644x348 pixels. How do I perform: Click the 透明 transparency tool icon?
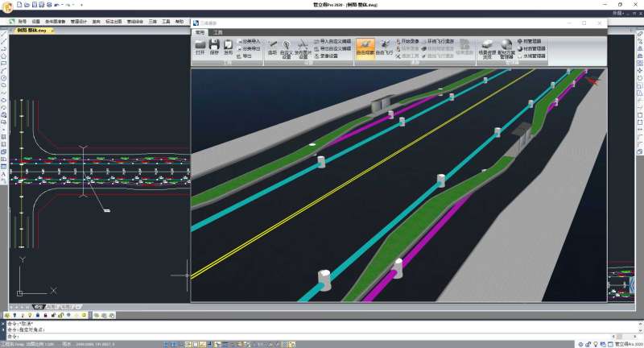point(272,47)
